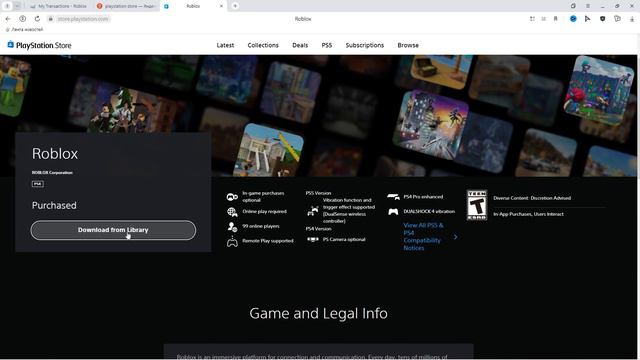This screenshot has width=640, height=360.
Task: Click the Download from Library button
Action: [x=113, y=230]
